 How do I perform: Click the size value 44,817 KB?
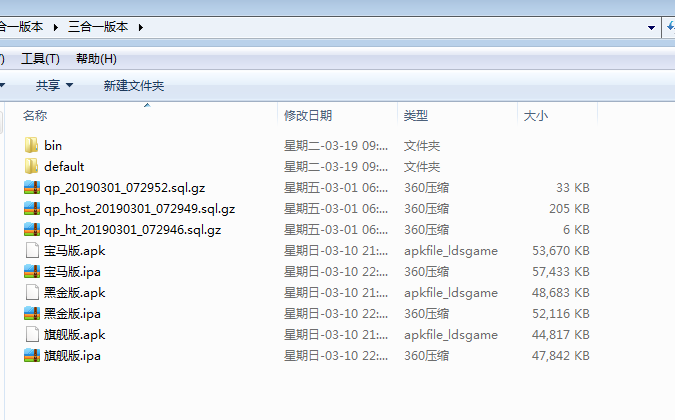tap(560, 335)
